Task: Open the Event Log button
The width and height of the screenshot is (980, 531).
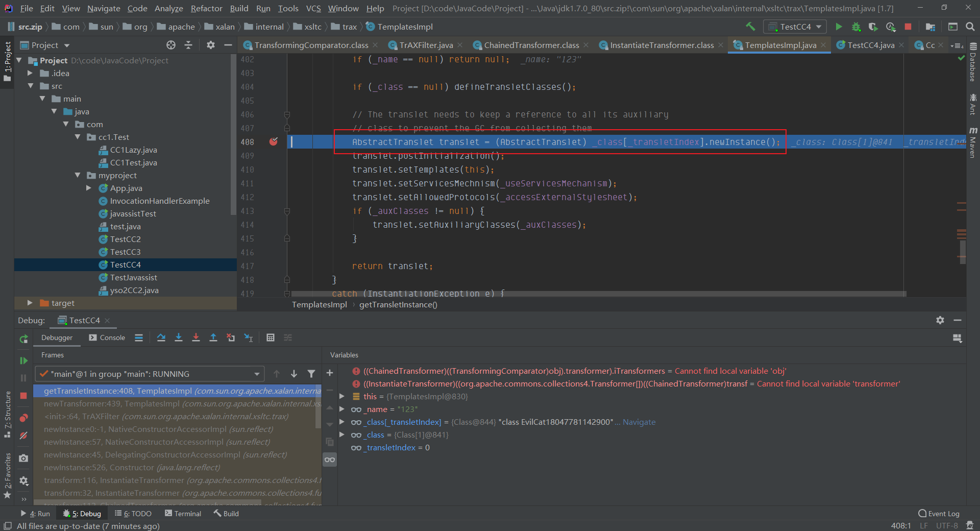Action: (x=939, y=514)
